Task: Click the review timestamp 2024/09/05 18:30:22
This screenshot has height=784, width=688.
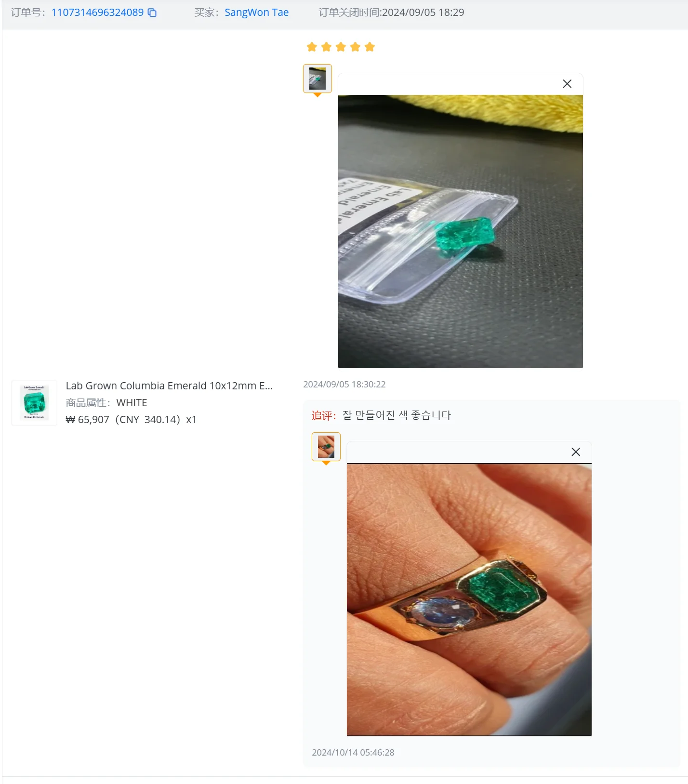Action: [344, 385]
